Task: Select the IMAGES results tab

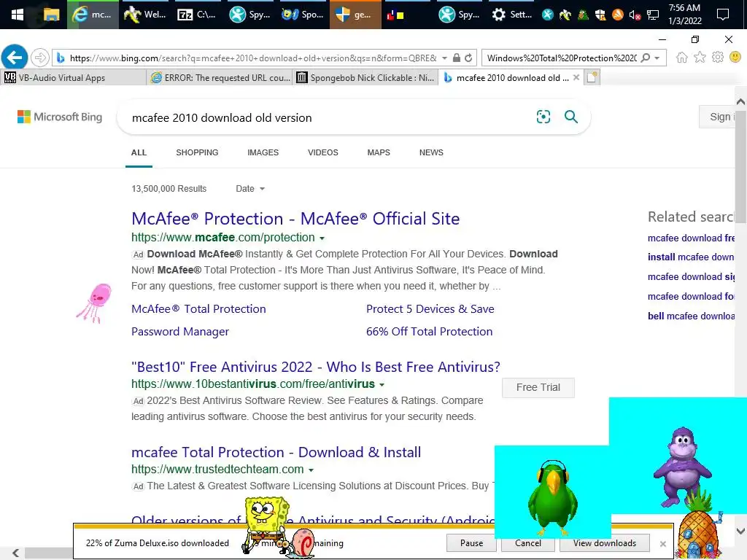Action: click(263, 152)
